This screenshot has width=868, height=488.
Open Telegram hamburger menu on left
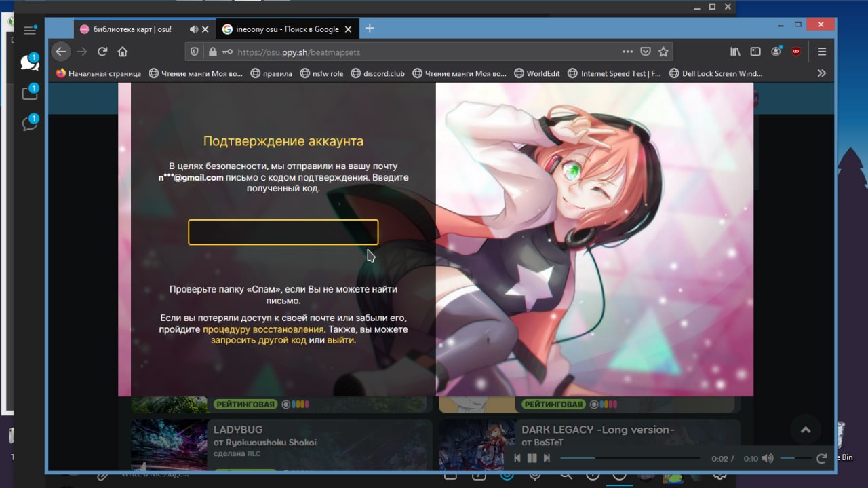coord(30,31)
